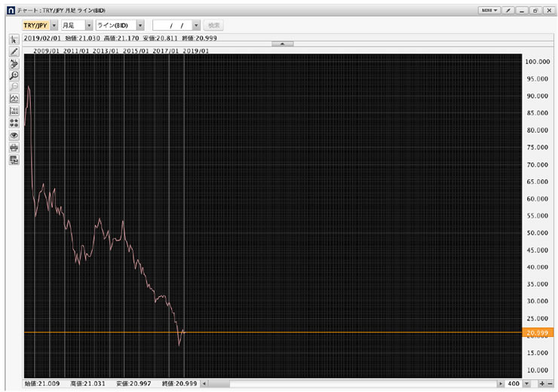Viewport: 558px width, 392px height.
Task: Click the 2013/01 date axis label
Action: [106, 51]
